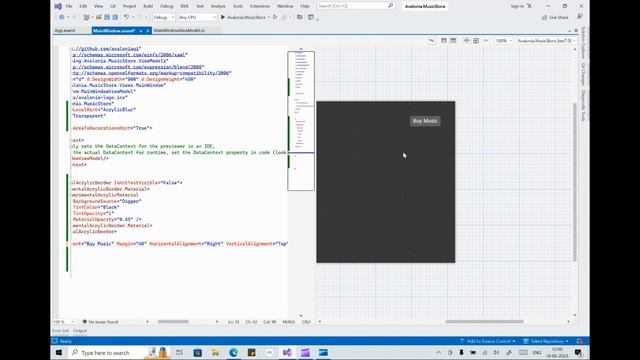Open the Solution Explorer side tab

click(x=583, y=42)
